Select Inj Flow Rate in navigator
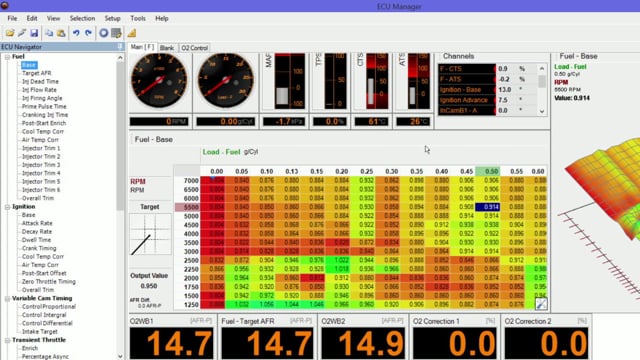The image size is (640, 360). [x=39, y=90]
